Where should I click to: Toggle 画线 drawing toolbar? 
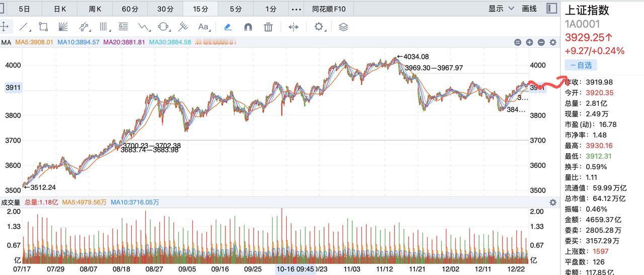click(529, 9)
